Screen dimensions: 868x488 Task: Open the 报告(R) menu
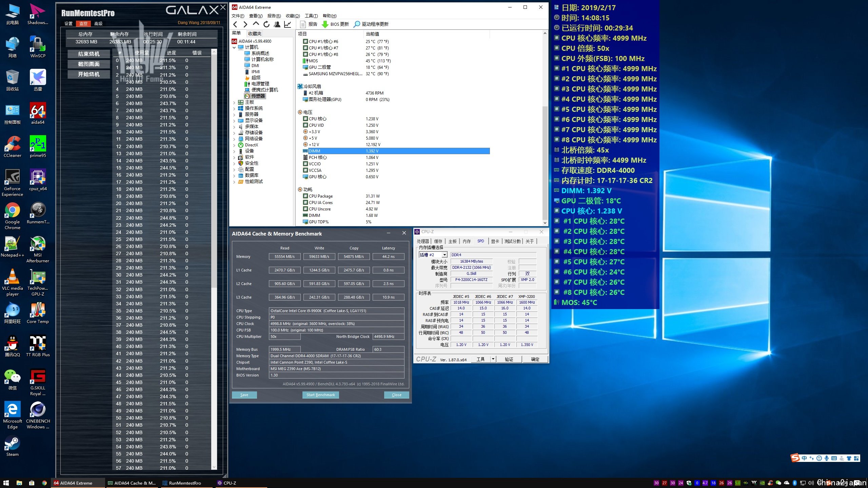tap(274, 16)
